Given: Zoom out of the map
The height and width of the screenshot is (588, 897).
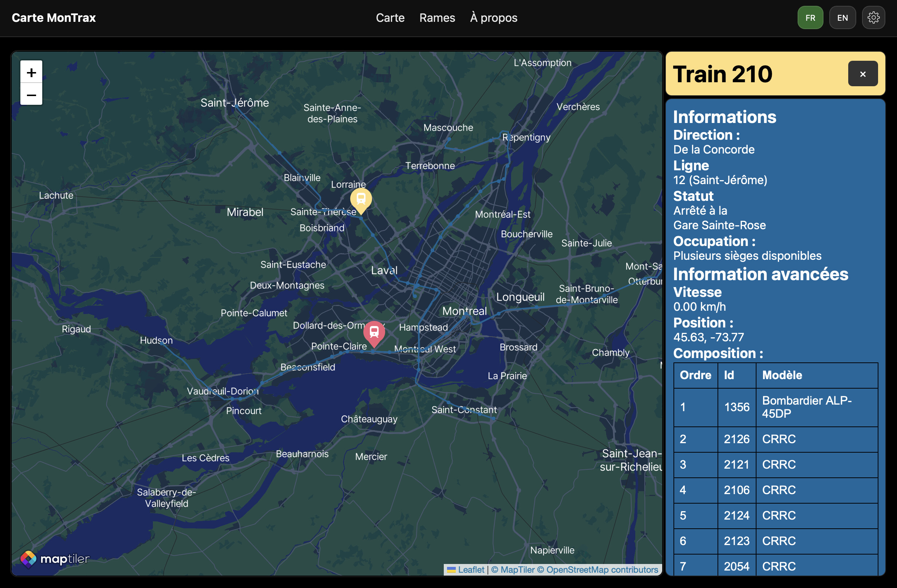Looking at the screenshot, I should click(31, 94).
